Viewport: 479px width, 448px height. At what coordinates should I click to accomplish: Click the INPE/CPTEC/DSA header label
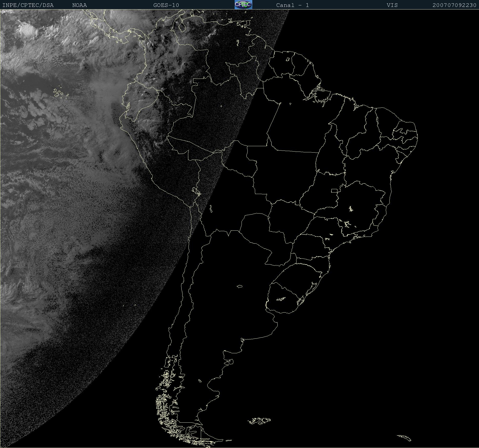(28, 5)
